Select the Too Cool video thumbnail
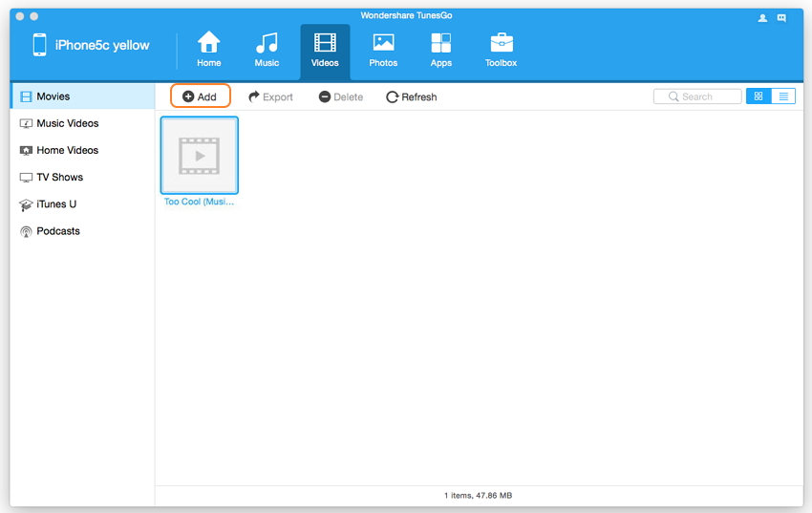The width and height of the screenshot is (812, 513). pyautogui.click(x=200, y=156)
